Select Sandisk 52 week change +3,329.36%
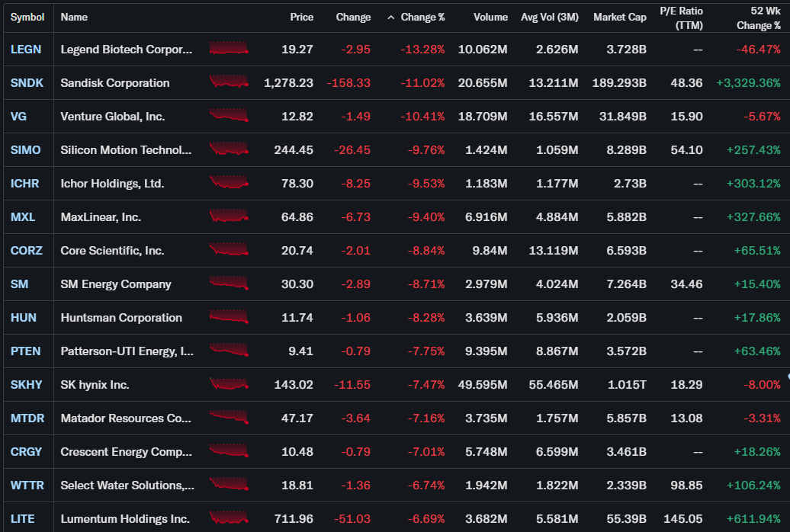The height and width of the screenshot is (532, 790). (749, 82)
